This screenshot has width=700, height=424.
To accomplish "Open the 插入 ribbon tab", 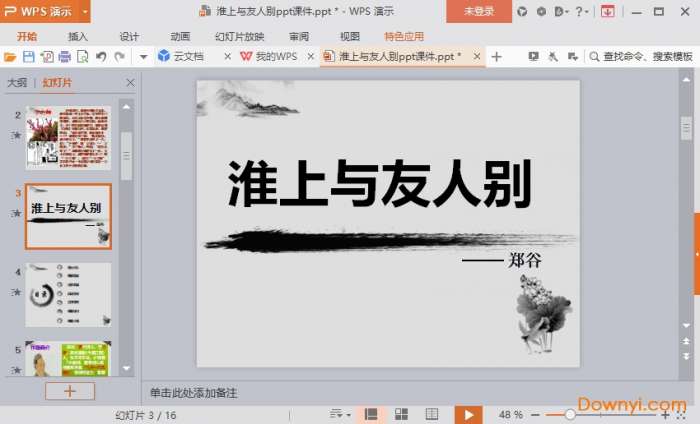I will (x=78, y=36).
